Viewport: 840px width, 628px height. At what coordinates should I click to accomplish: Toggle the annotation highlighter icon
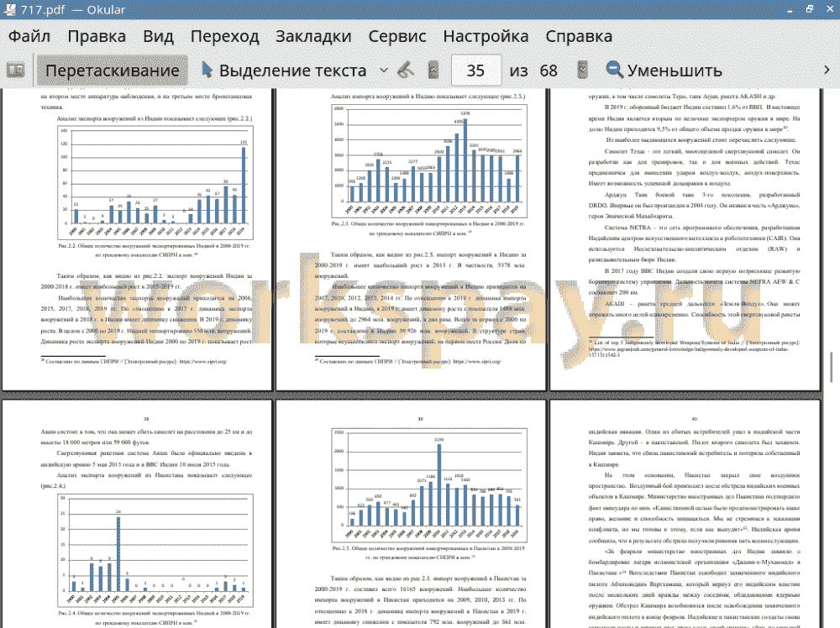pyautogui.click(x=406, y=71)
